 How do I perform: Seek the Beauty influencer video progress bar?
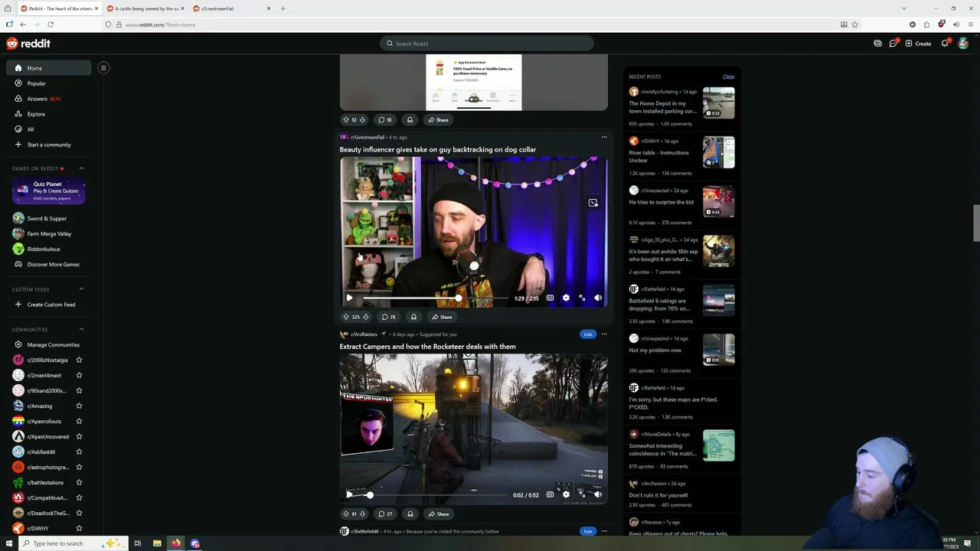coord(436,298)
